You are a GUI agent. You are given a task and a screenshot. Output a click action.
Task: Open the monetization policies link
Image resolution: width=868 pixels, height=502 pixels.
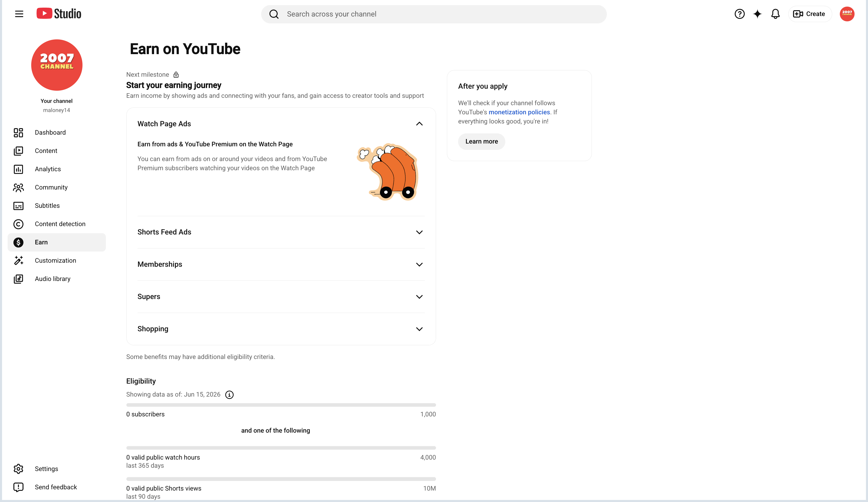(x=519, y=112)
